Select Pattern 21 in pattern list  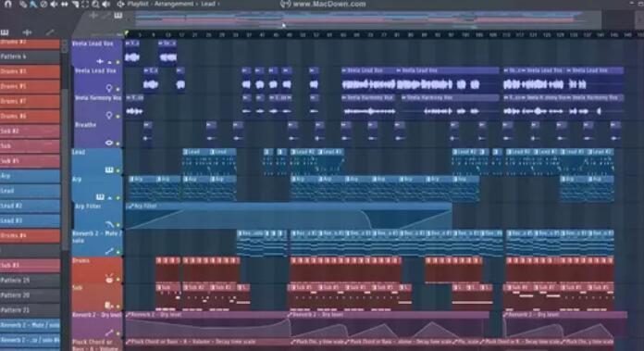click(x=30, y=310)
